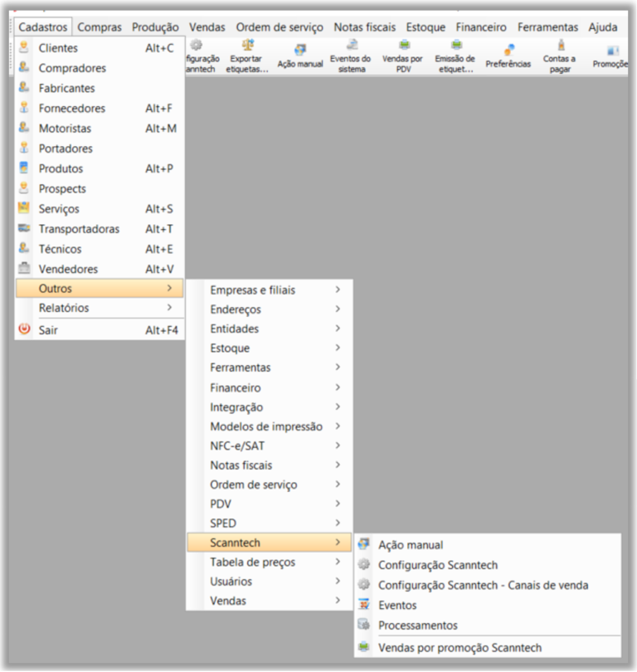Click the Processamentos icon in submenu
The image size is (637, 672).
click(x=363, y=626)
